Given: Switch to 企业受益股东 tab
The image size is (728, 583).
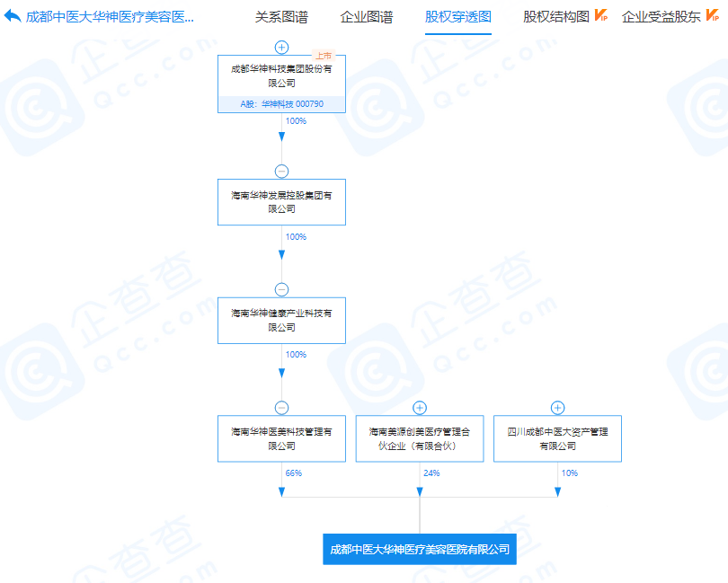Looking at the screenshot, I should (661, 16).
